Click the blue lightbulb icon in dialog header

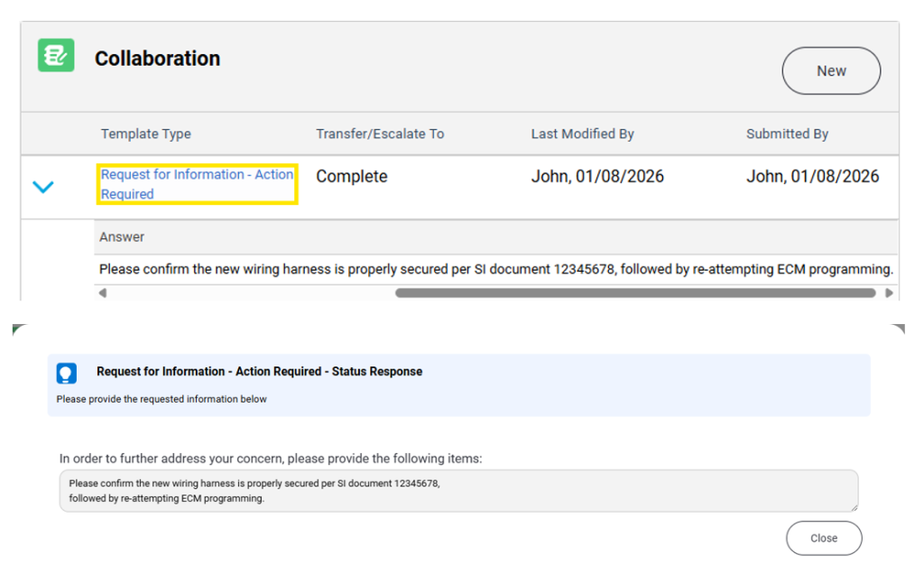pos(67,373)
